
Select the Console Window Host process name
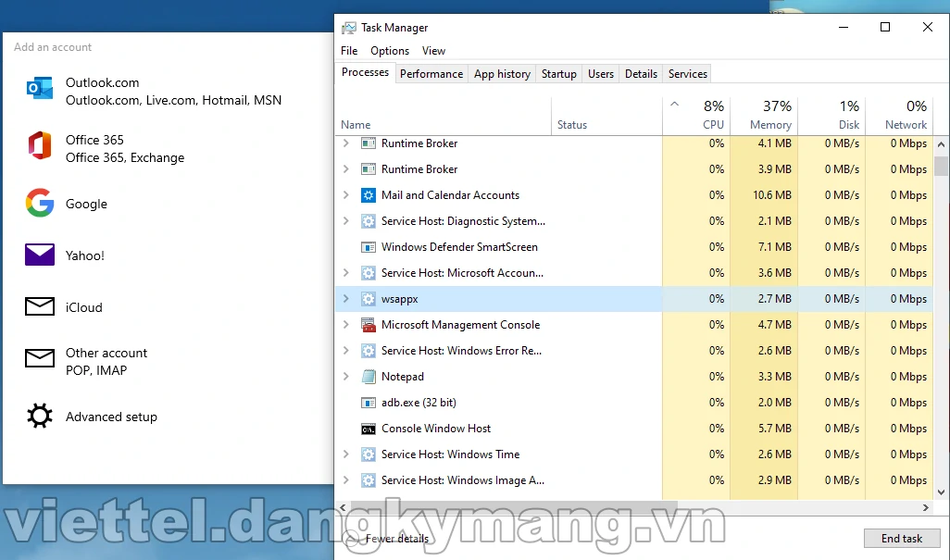click(436, 429)
